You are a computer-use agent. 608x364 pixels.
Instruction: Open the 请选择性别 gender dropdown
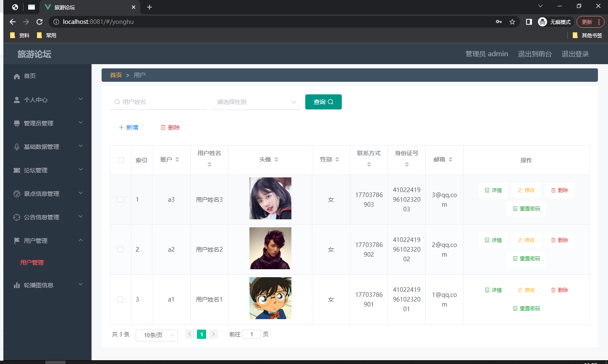(255, 101)
